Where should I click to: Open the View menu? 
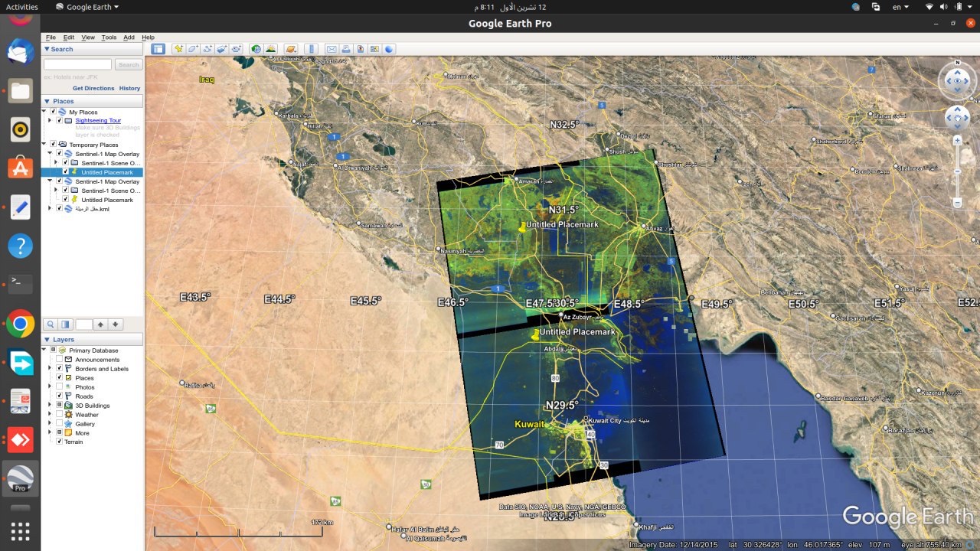point(88,37)
